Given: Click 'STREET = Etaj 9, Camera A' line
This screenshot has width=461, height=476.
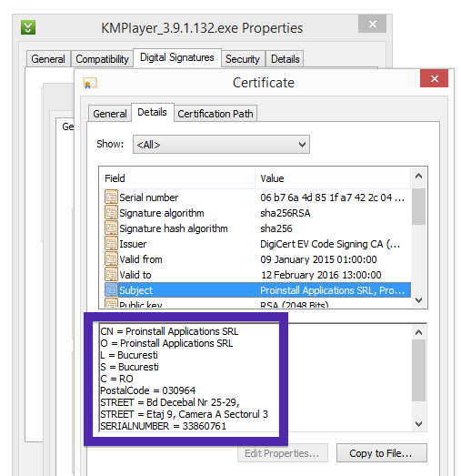Looking at the screenshot, I should pyautogui.click(x=184, y=414).
